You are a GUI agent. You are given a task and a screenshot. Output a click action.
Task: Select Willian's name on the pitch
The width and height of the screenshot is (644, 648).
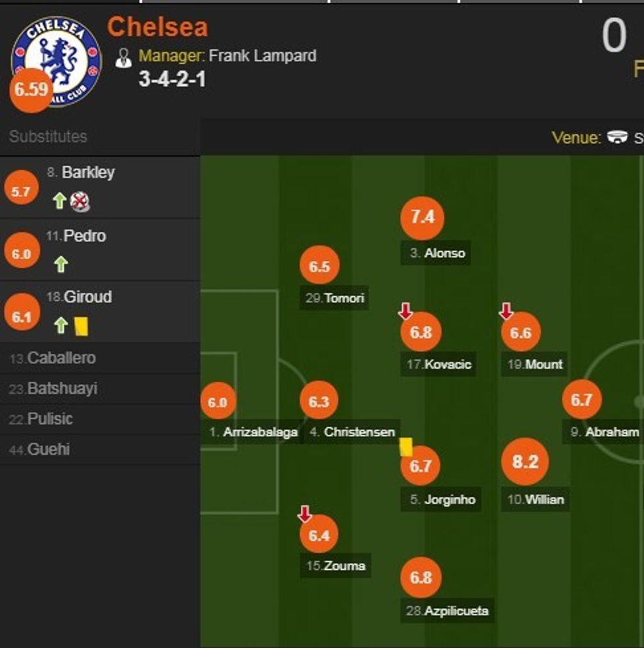[x=534, y=499]
